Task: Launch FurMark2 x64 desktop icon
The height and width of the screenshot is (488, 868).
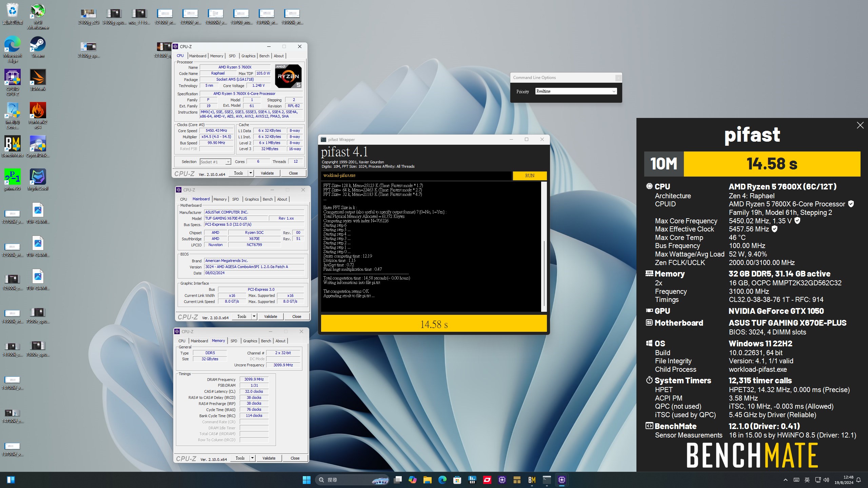Action: coord(38,116)
